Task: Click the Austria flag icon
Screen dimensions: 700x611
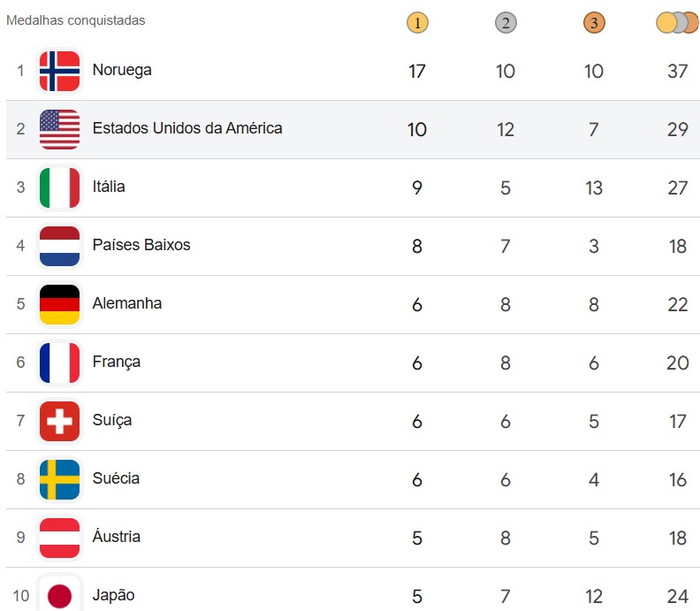Action: (59, 538)
